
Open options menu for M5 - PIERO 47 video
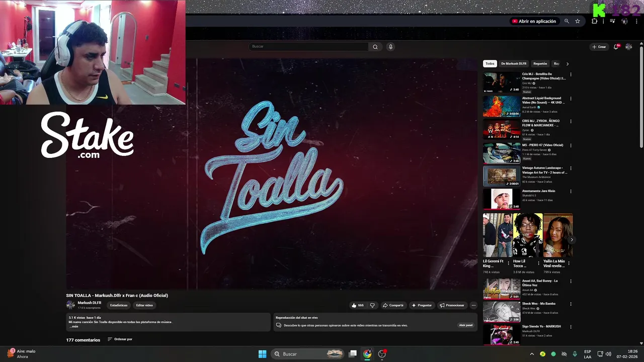click(571, 145)
